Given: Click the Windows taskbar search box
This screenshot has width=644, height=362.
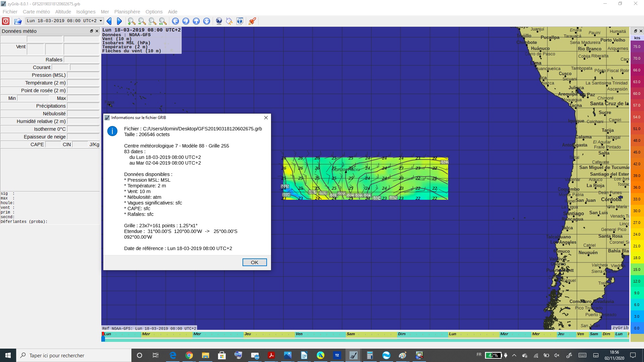Looking at the screenshot, I should point(74,355).
